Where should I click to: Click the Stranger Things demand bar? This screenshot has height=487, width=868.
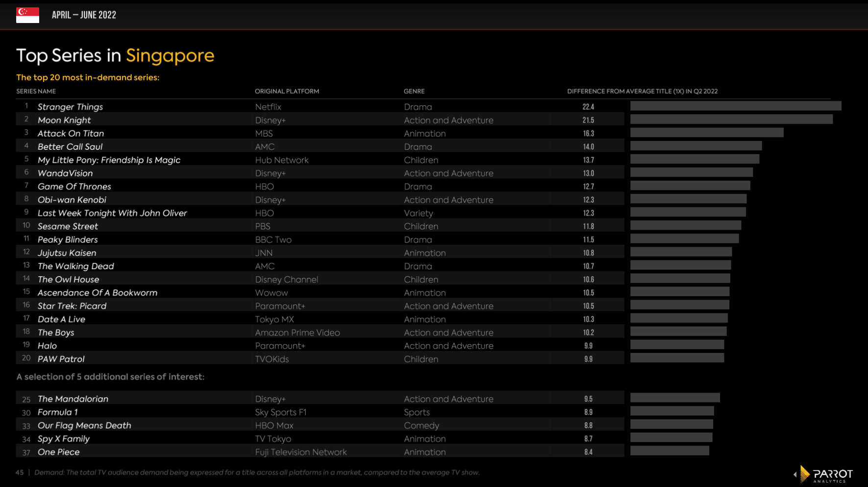point(736,106)
